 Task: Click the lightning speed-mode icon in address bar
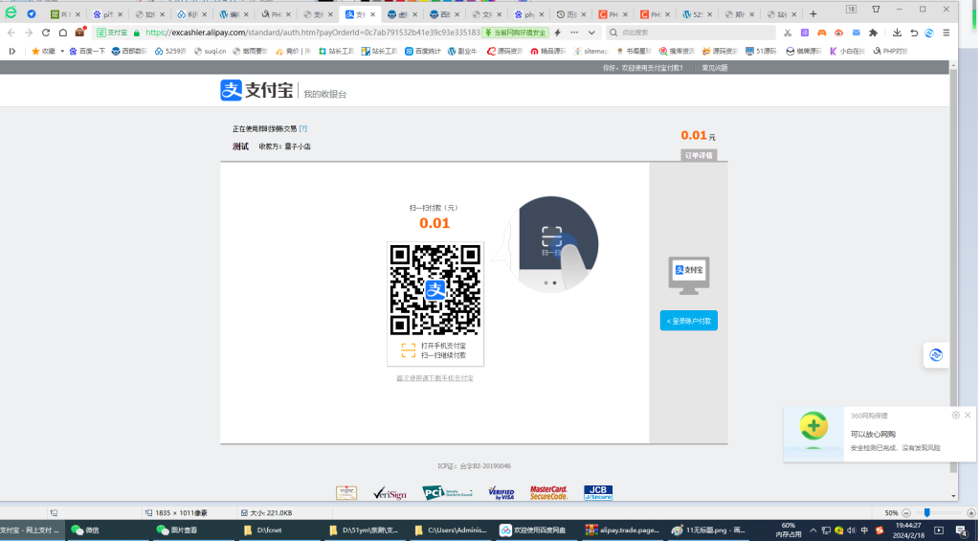558,33
